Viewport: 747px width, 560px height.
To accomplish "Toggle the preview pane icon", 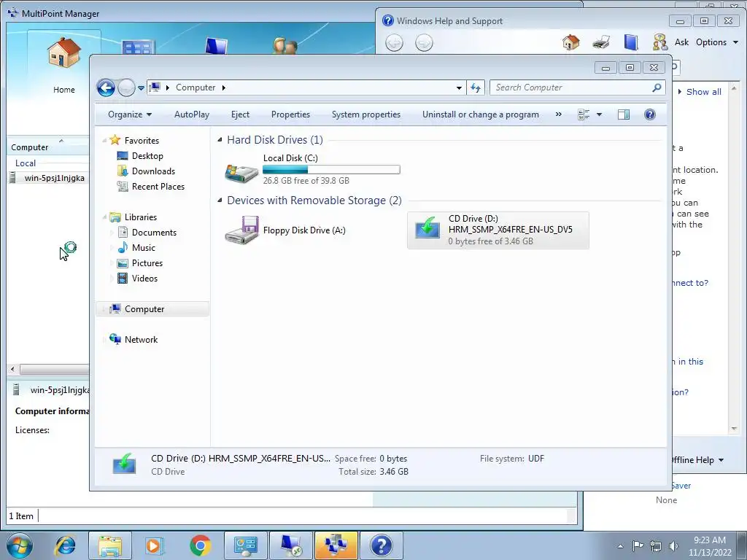I will point(624,114).
